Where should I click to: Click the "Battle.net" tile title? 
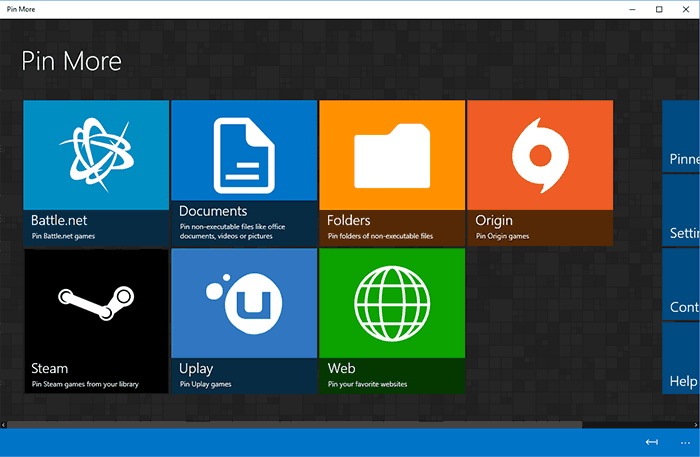[59, 220]
